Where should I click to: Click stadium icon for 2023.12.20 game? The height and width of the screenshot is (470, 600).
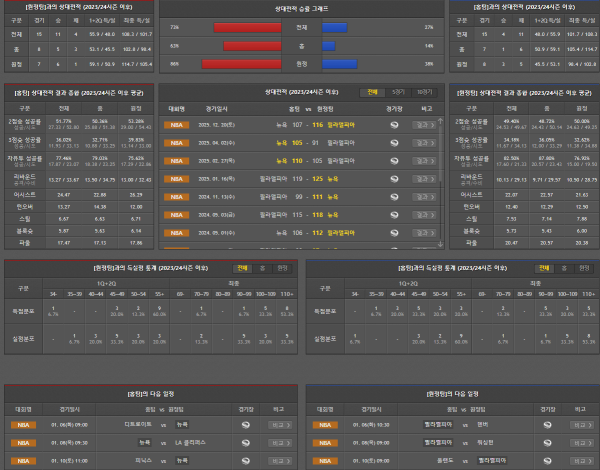point(394,125)
